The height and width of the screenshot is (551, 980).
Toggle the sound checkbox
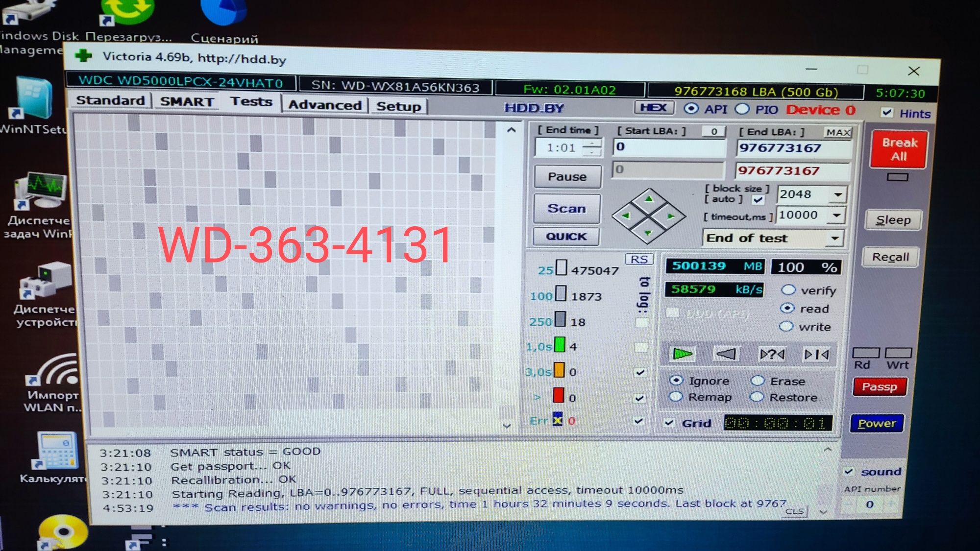click(849, 471)
